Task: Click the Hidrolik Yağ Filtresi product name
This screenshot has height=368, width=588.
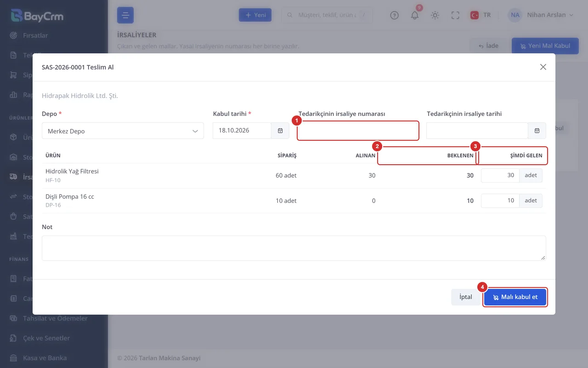Action: tap(72, 171)
